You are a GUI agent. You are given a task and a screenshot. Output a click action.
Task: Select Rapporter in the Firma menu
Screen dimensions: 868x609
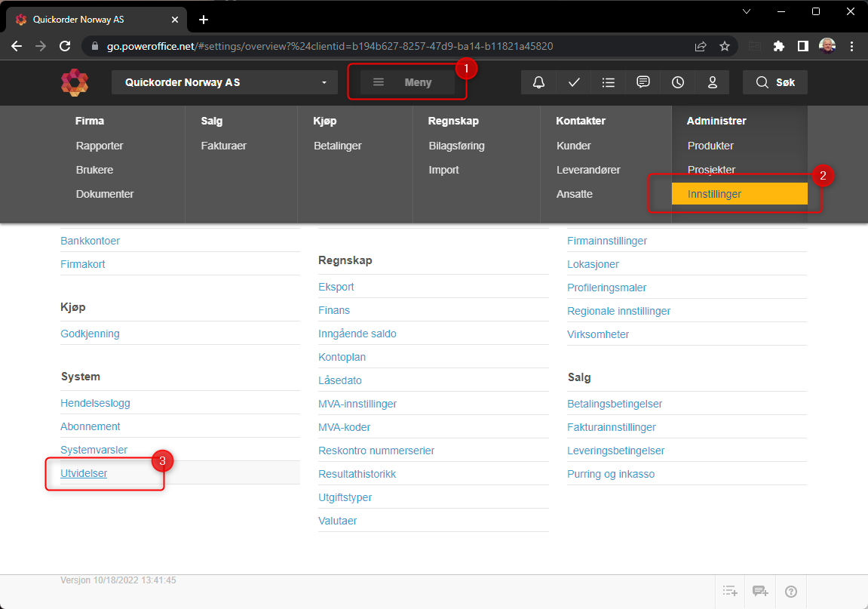click(x=100, y=146)
